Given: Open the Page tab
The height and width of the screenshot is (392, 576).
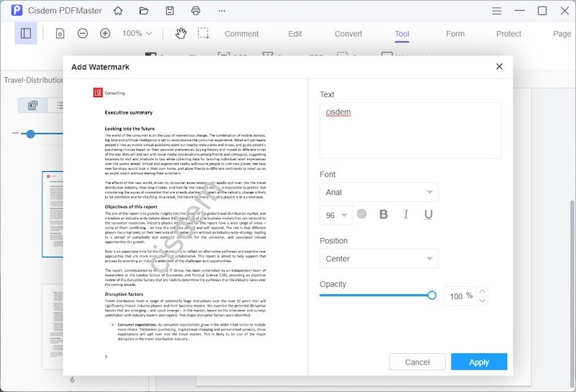Looking at the screenshot, I should point(562,34).
